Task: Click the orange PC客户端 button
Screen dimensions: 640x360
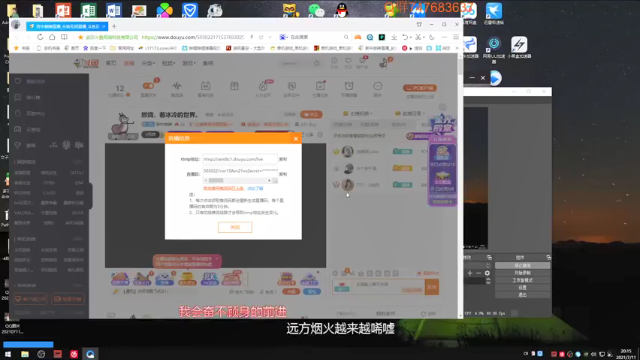Action: tap(420, 88)
